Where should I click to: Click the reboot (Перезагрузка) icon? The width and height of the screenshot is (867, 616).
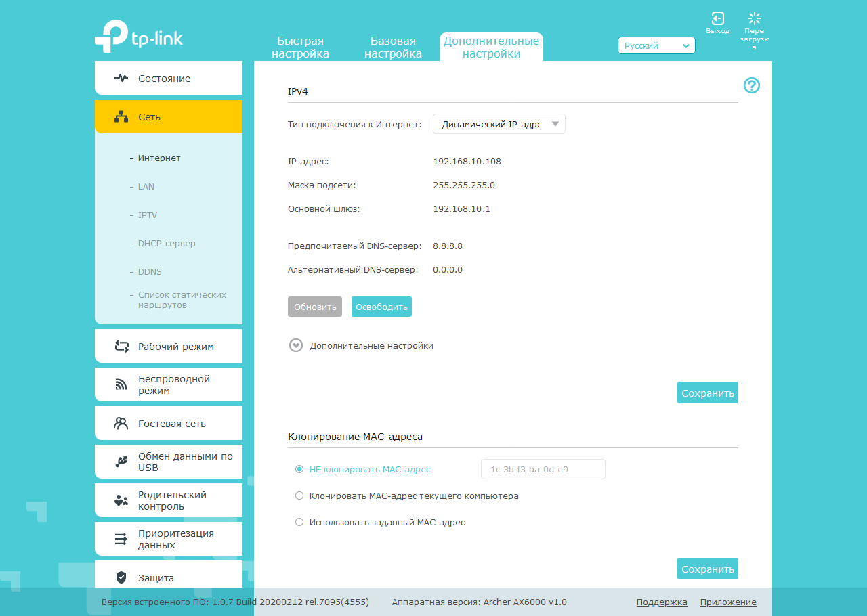pyautogui.click(x=754, y=19)
